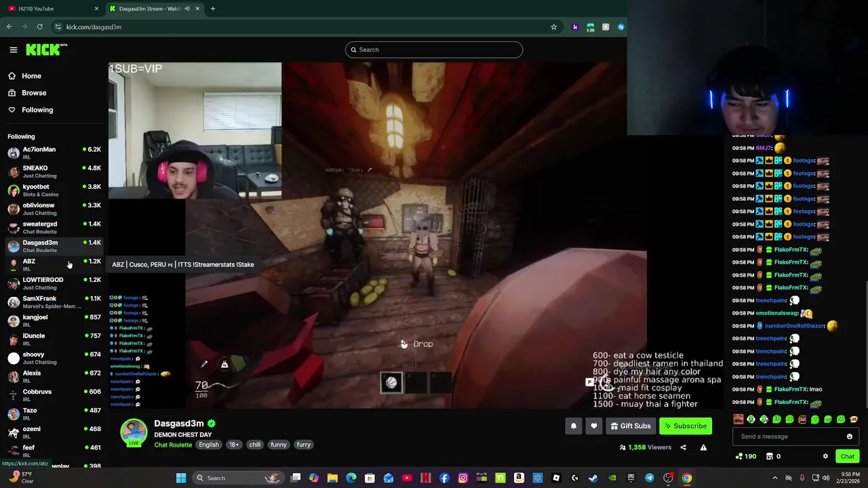The image size is (868, 488).
Task: Click the address bar URL
Action: pyautogui.click(x=94, y=26)
